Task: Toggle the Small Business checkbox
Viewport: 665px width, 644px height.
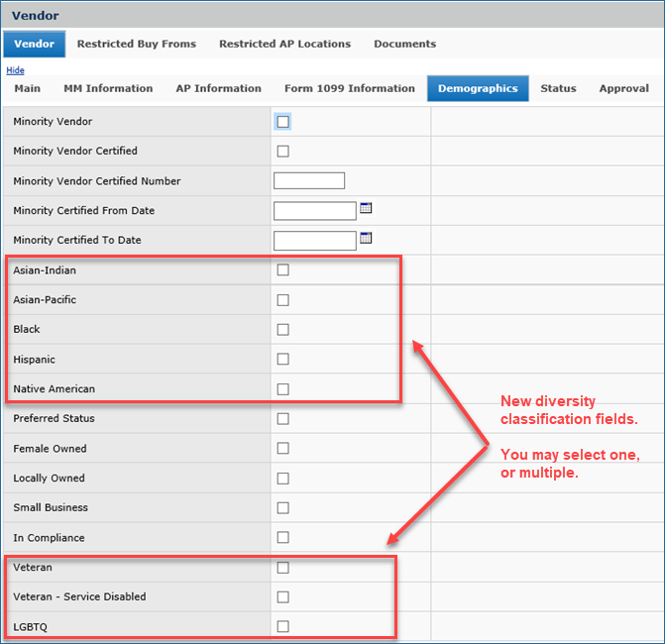Action: (x=283, y=507)
